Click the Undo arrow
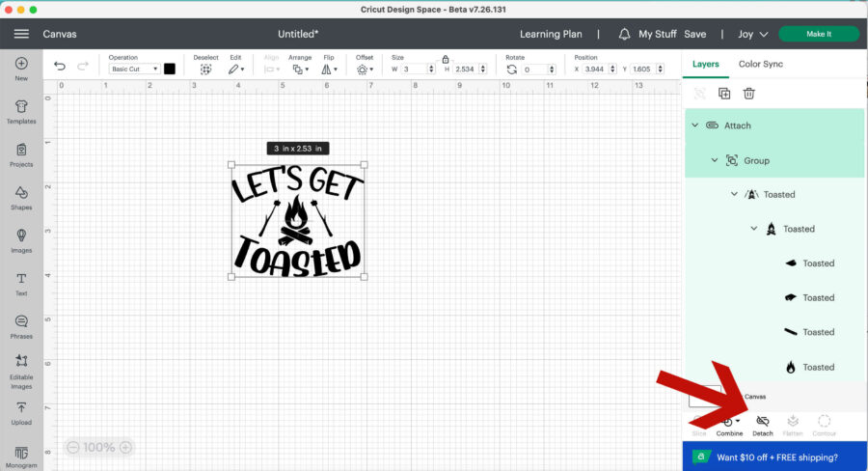The image size is (868, 471). pos(60,67)
